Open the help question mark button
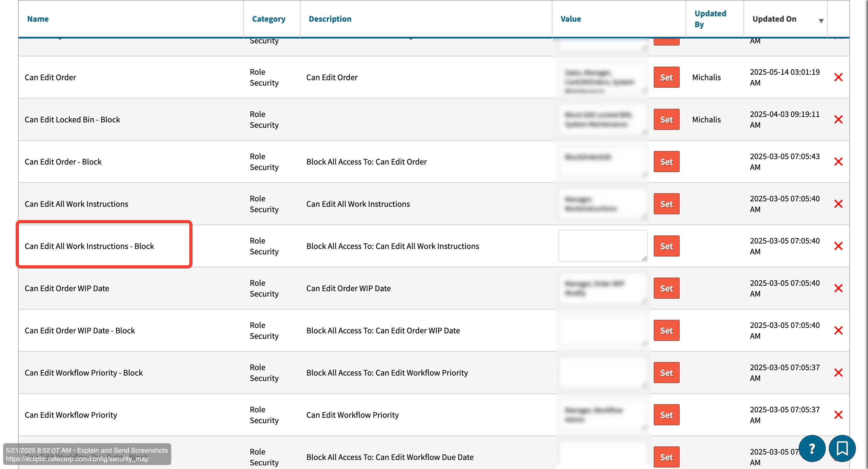This screenshot has width=868, height=469. coord(812,449)
